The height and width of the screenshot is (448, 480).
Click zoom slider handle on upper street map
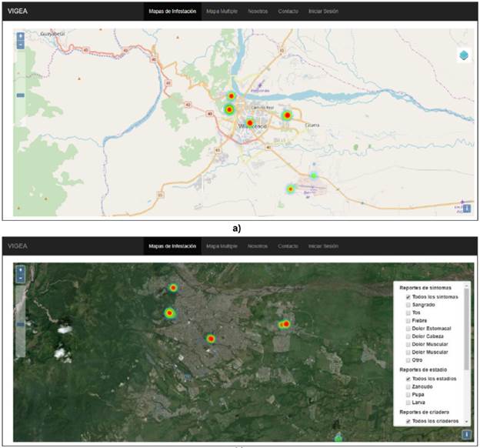(20, 95)
